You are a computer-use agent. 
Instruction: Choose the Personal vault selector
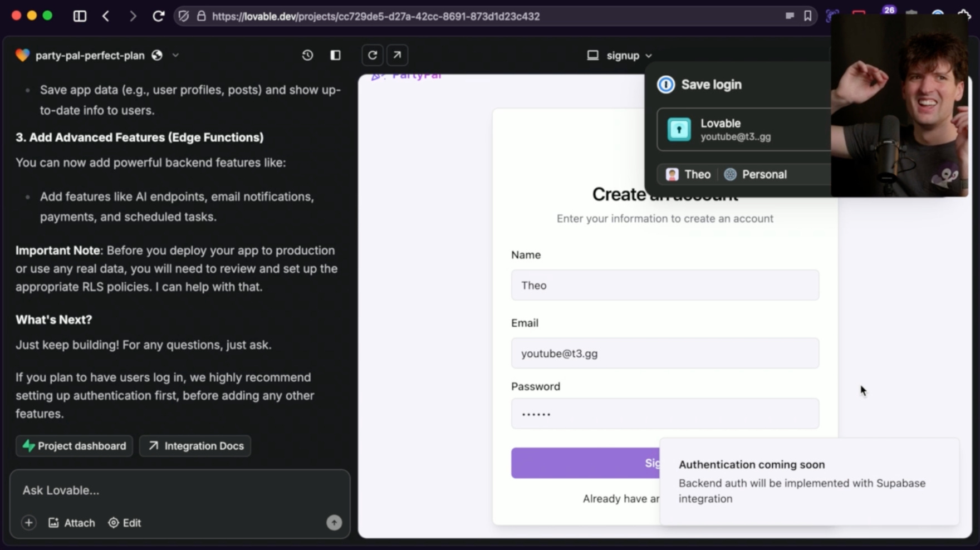[x=756, y=174]
